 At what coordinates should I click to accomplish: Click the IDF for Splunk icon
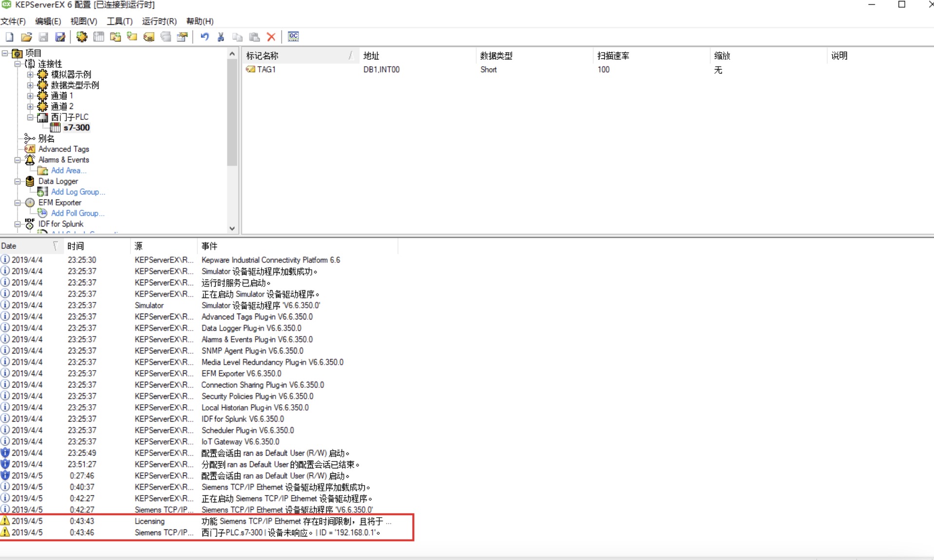click(x=30, y=224)
